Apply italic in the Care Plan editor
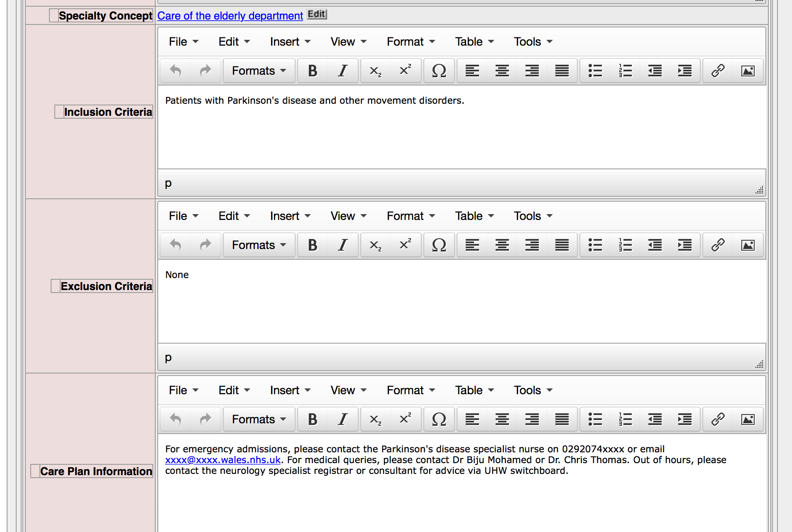 [342, 419]
